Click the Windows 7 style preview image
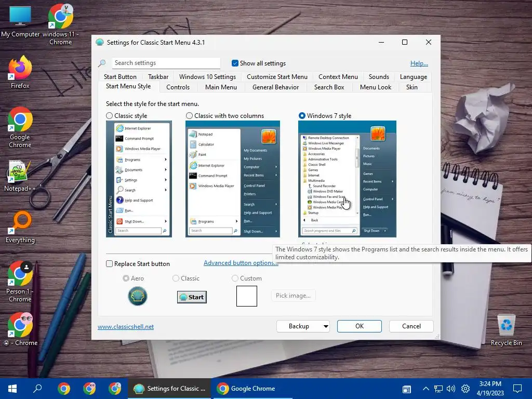 pos(347,179)
